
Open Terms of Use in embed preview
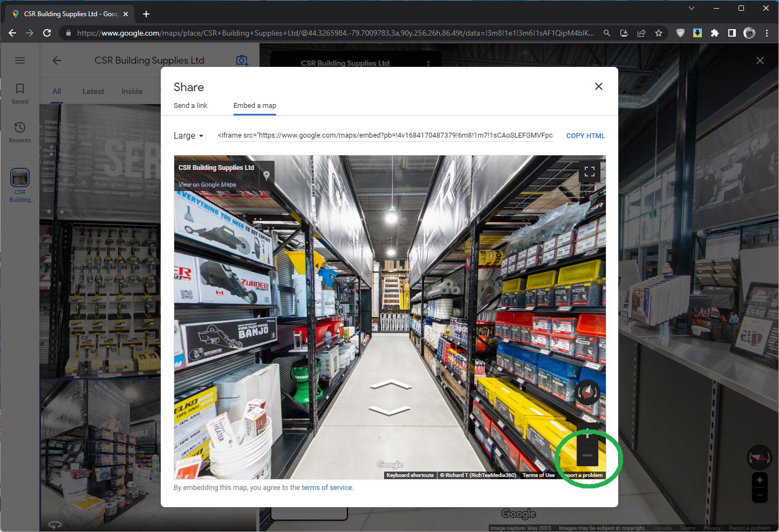tap(538, 475)
